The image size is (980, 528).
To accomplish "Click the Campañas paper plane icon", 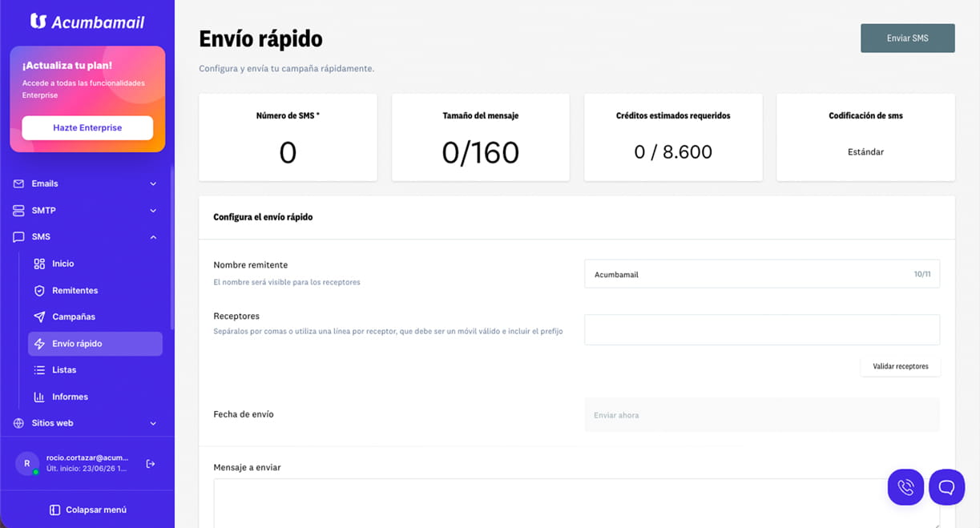I will coord(39,317).
